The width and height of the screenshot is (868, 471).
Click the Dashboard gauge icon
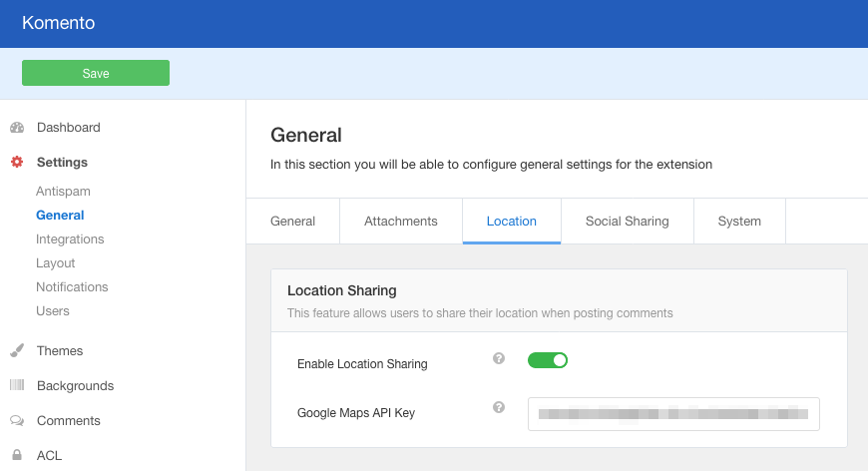(x=17, y=128)
